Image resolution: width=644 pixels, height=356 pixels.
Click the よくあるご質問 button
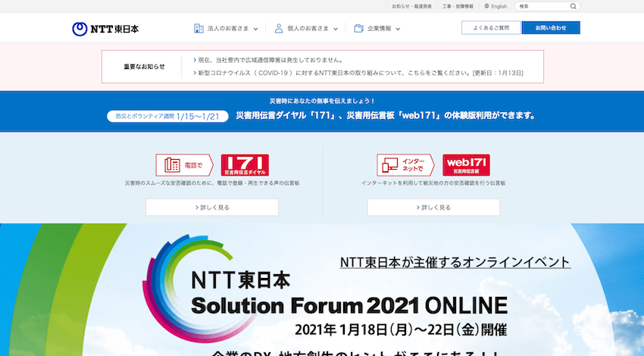491,28
